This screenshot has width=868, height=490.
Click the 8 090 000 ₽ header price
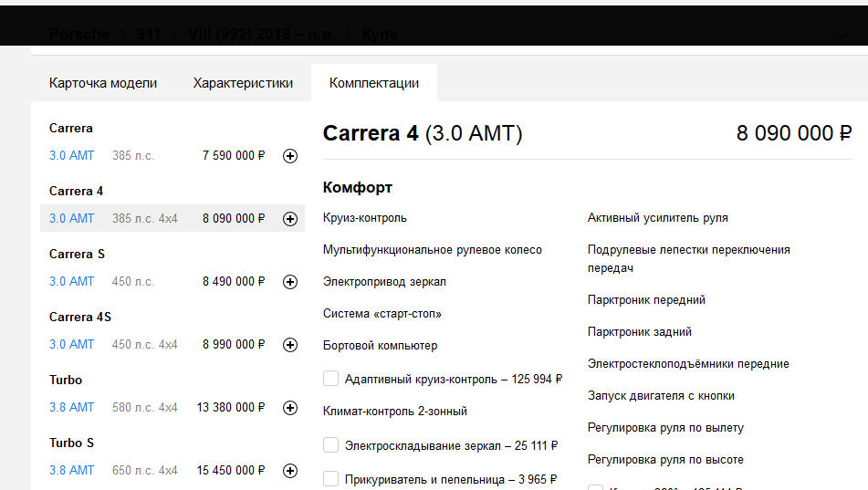click(x=794, y=133)
